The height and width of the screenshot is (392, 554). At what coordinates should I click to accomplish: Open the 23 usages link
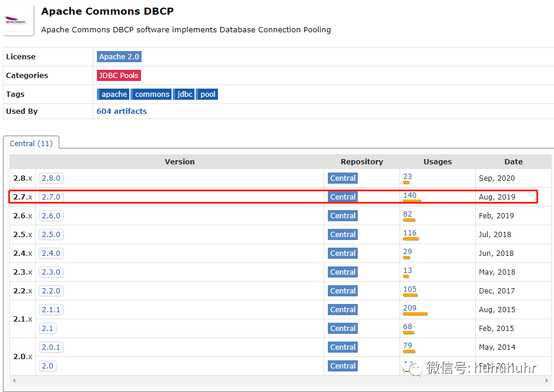pyautogui.click(x=407, y=177)
